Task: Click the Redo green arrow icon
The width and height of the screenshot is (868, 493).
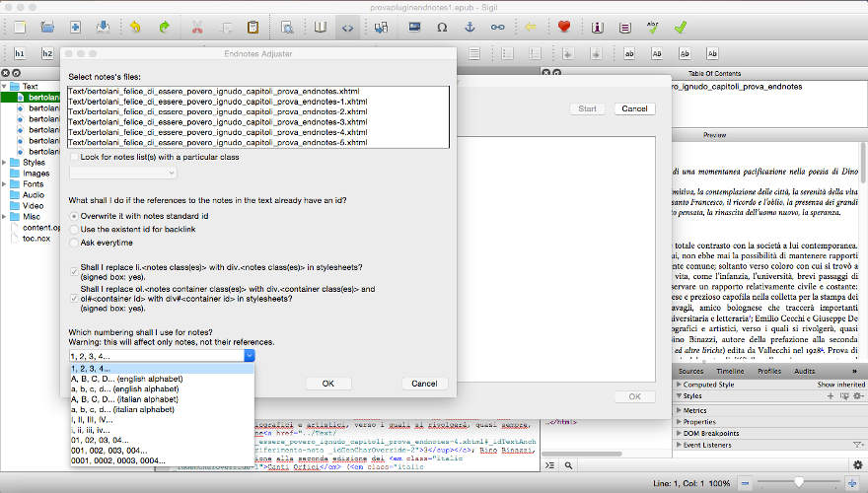Action: pyautogui.click(x=164, y=27)
